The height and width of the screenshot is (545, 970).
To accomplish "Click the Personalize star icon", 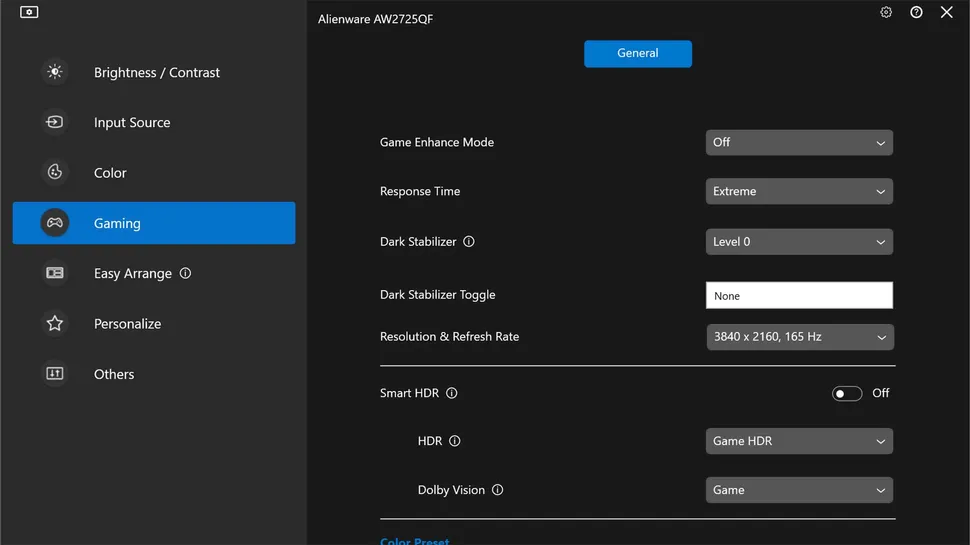I will click(55, 323).
